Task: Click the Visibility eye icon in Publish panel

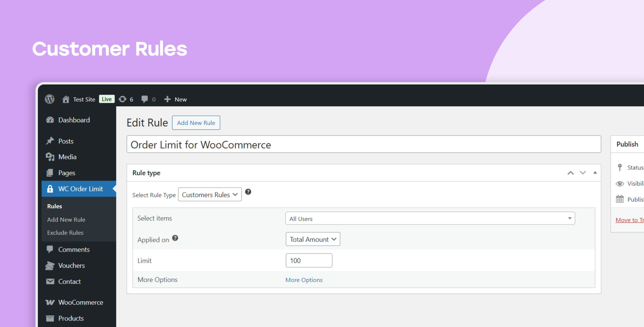Action: click(620, 183)
